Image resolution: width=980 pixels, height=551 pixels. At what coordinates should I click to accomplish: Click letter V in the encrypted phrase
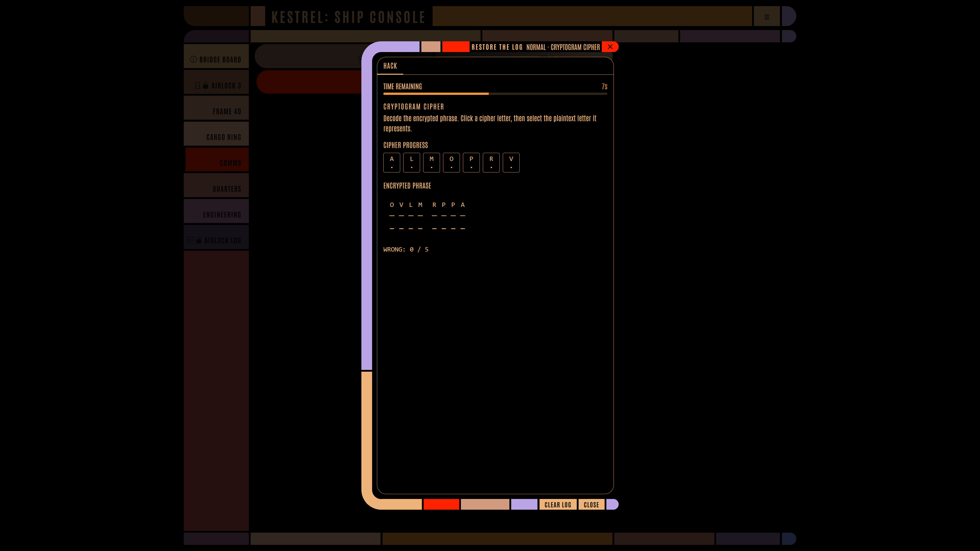401,205
